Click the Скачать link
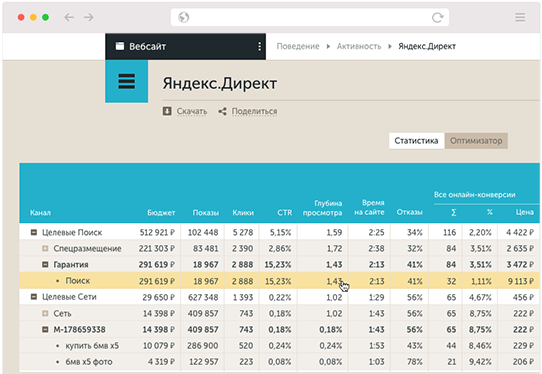Image resolution: width=542 pixels, height=374 pixels. (192, 111)
